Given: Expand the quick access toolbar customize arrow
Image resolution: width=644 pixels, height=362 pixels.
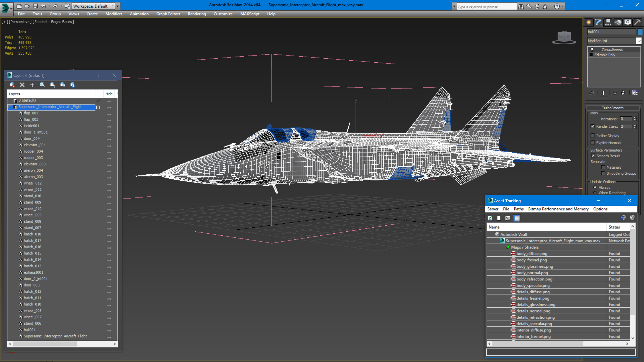Looking at the screenshot, I should click(x=118, y=6).
